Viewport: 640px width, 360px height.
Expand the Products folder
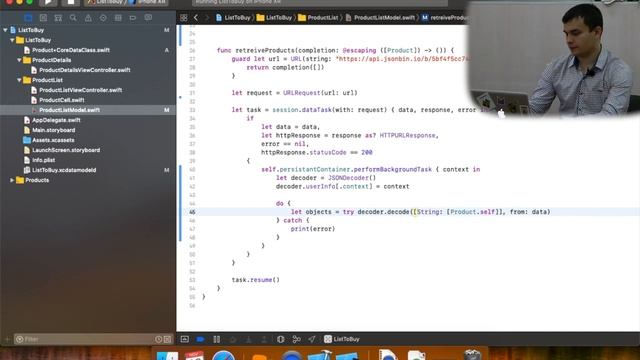(12, 180)
